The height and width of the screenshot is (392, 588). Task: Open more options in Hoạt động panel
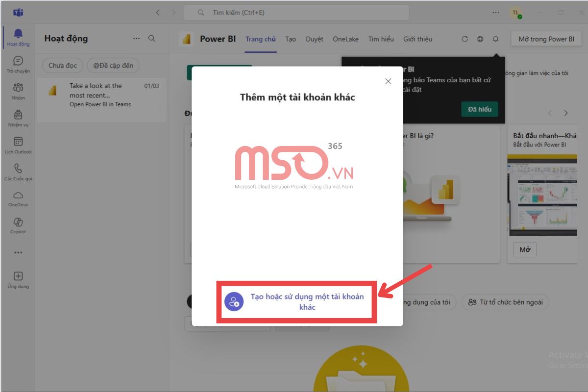[136, 38]
